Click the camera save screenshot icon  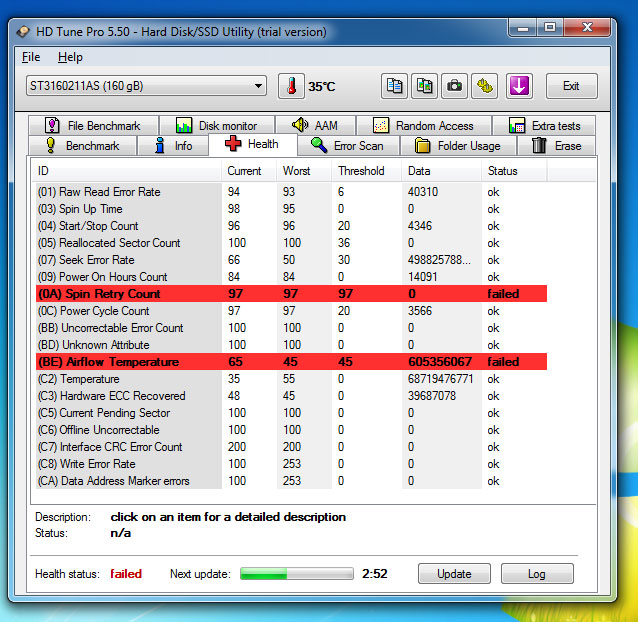click(x=454, y=86)
